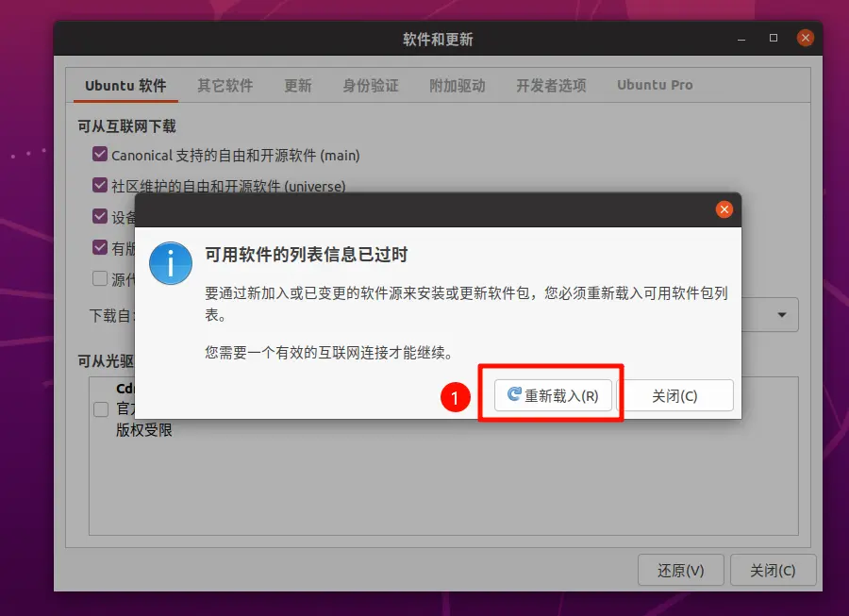Click the blue info icon in dialog

pyautogui.click(x=171, y=263)
